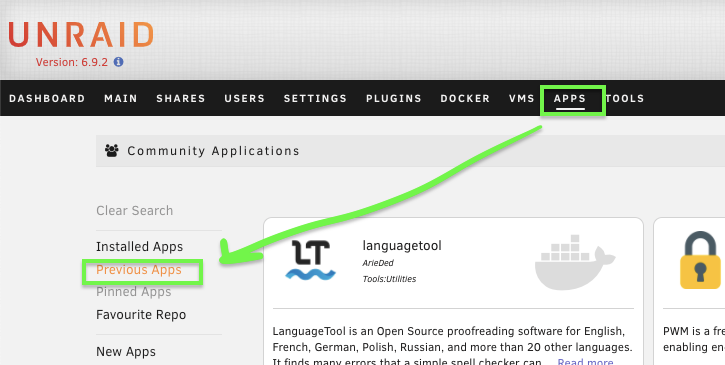725x365 pixels.
Task: Go to the Main tab
Action: click(x=121, y=99)
